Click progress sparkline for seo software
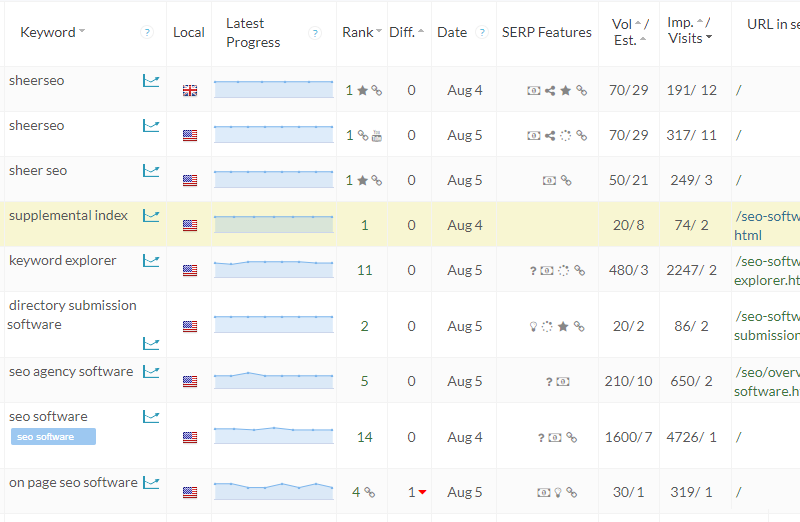Screen dimensions: 800x522 coord(273,436)
